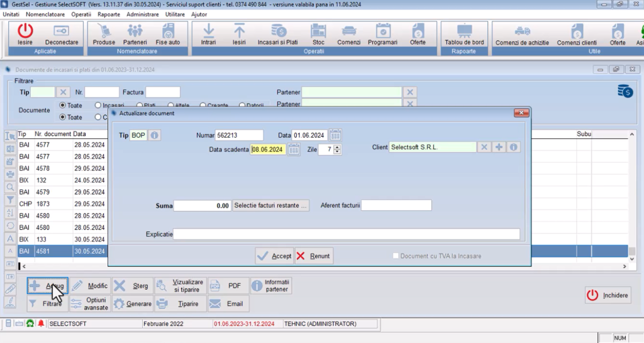This screenshot has height=343, width=644.
Task: Open Comenzi clienti
Action: [577, 35]
